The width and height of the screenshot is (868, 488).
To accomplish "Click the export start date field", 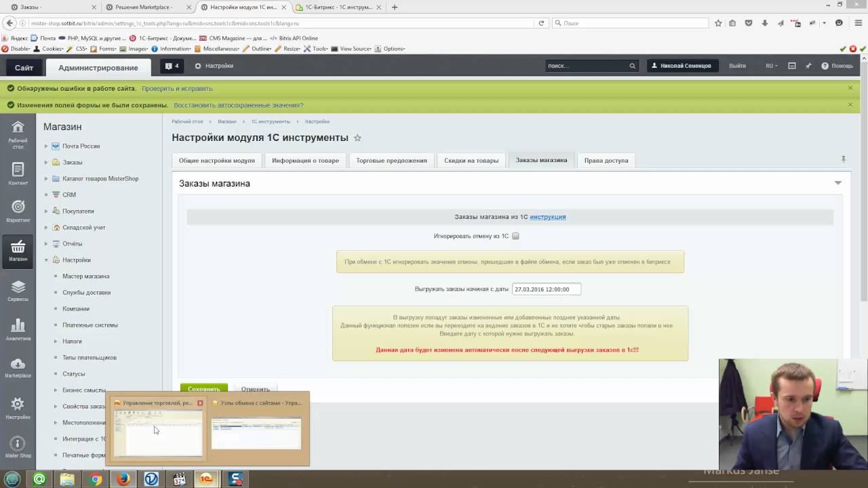I will (x=547, y=289).
